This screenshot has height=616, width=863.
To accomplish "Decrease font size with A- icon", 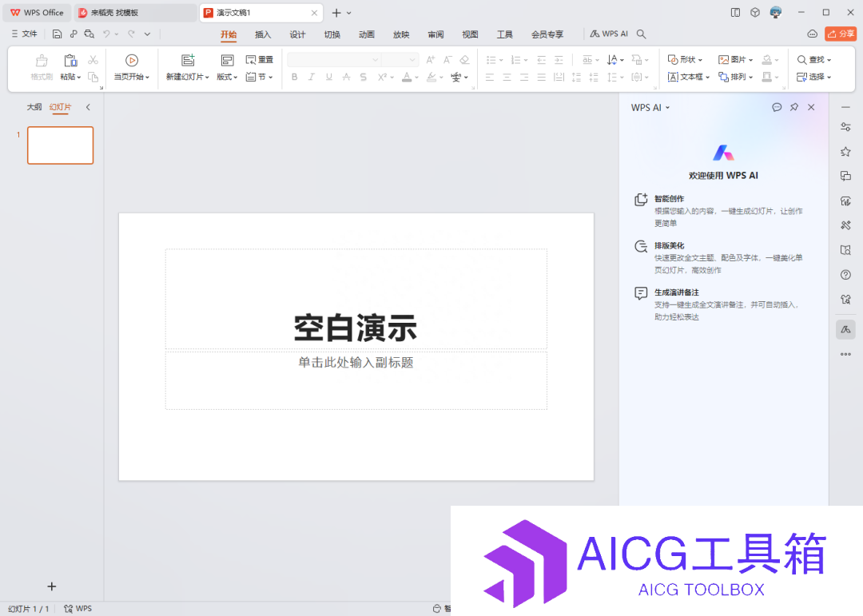I will [448, 59].
